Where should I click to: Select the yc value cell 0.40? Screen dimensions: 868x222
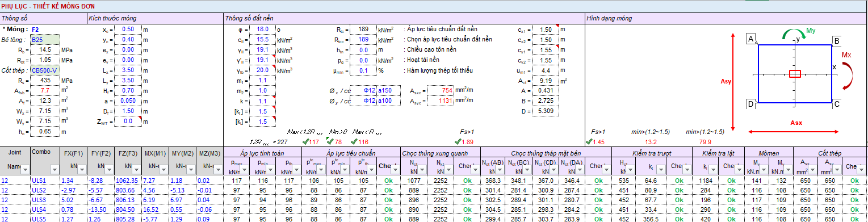(128, 40)
